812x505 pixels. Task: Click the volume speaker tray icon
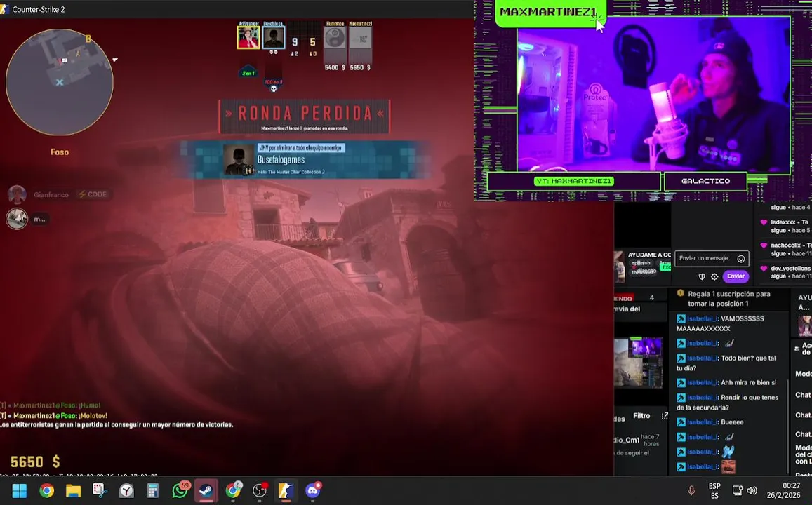[752, 490]
